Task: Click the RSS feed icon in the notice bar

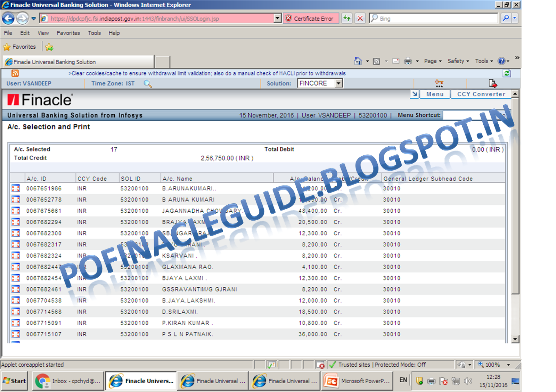Action: pos(15,73)
